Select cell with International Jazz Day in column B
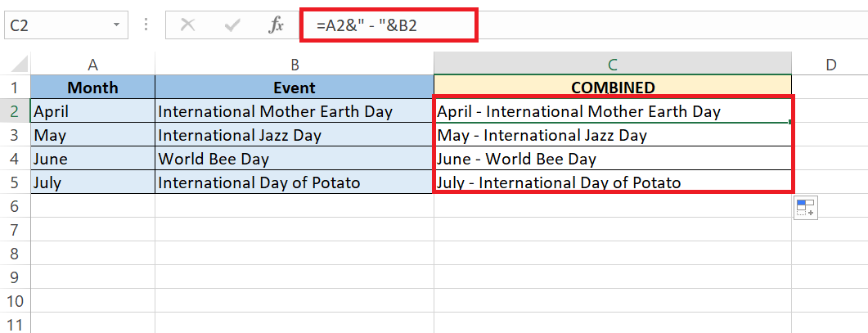868x333 pixels. pyautogui.click(x=295, y=135)
